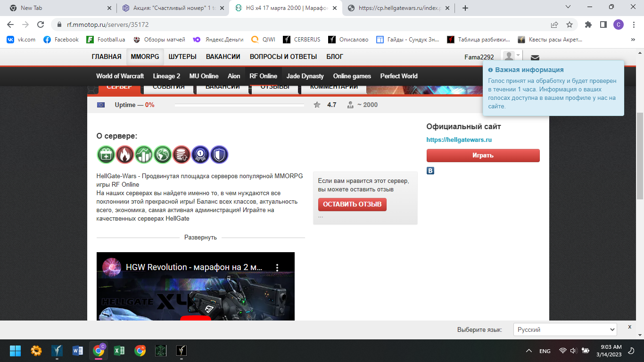Toggle the Chrome side panel icon
The image size is (644, 362).
pos(603,25)
